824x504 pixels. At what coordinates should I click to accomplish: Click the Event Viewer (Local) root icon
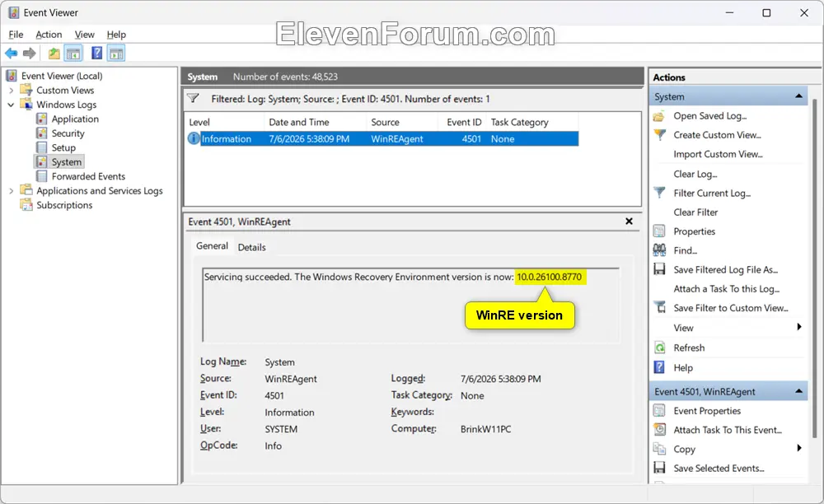coord(12,76)
